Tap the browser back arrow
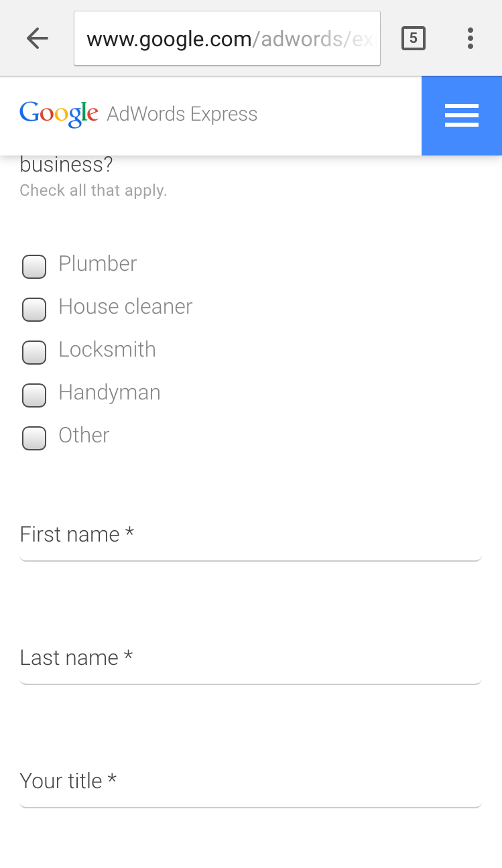The image size is (502, 868). coord(38,39)
